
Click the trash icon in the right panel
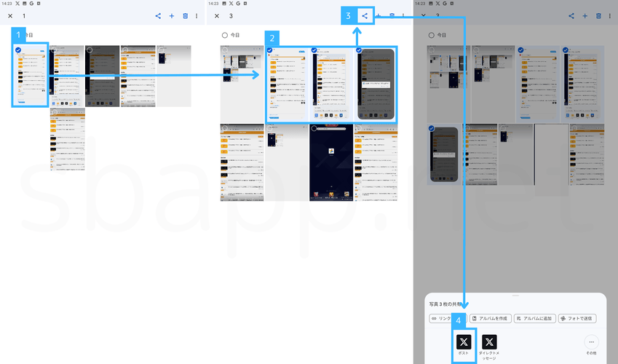point(598,15)
